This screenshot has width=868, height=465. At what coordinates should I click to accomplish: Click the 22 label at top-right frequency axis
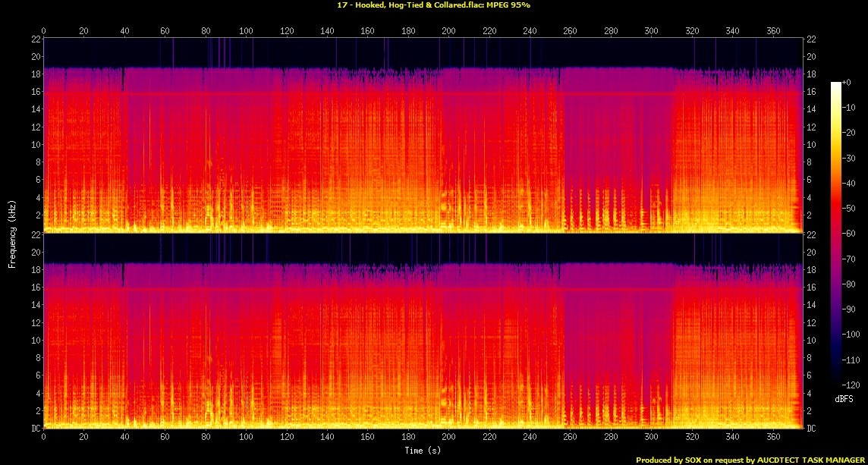click(x=810, y=39)
